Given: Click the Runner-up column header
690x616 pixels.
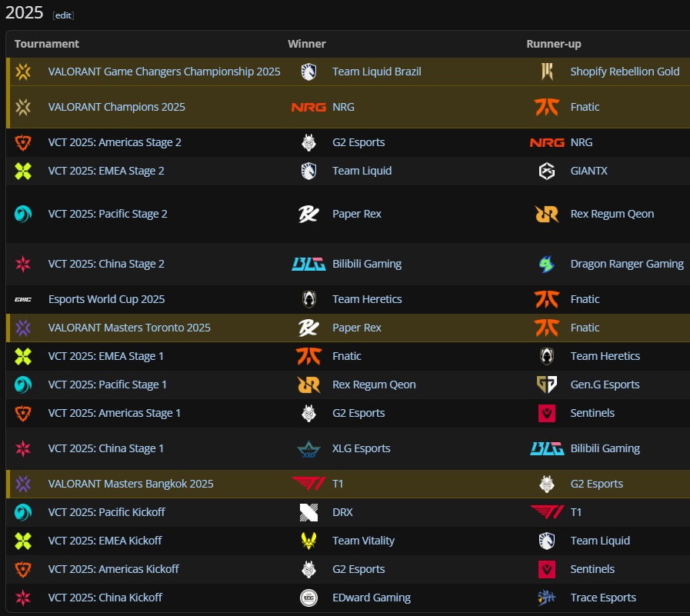Looking at the screenshot, I should 553,44.
